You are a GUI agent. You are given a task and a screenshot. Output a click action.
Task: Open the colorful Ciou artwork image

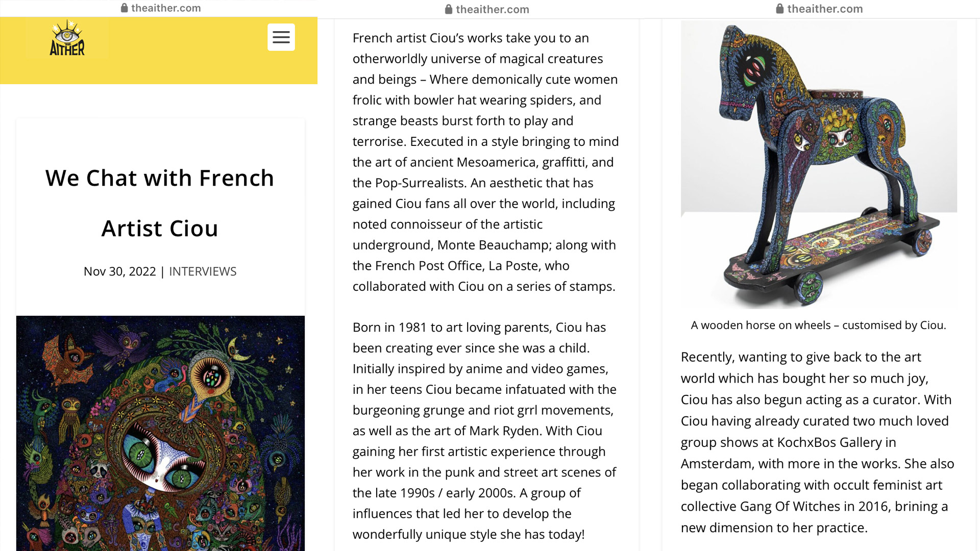[160, 433]
